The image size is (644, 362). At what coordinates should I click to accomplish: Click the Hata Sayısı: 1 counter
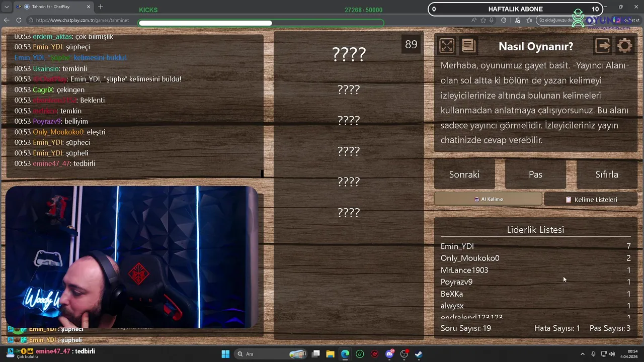click(557, 328)
